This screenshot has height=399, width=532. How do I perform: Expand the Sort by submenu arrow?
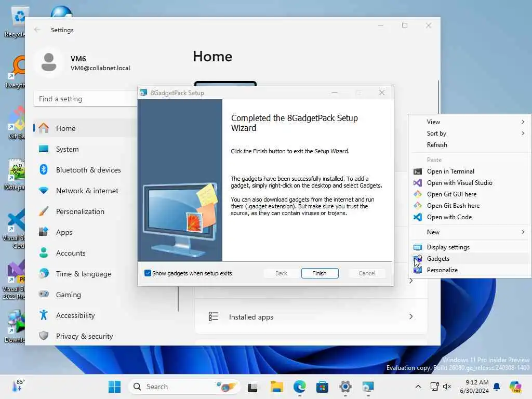click(x=523, y=134)
